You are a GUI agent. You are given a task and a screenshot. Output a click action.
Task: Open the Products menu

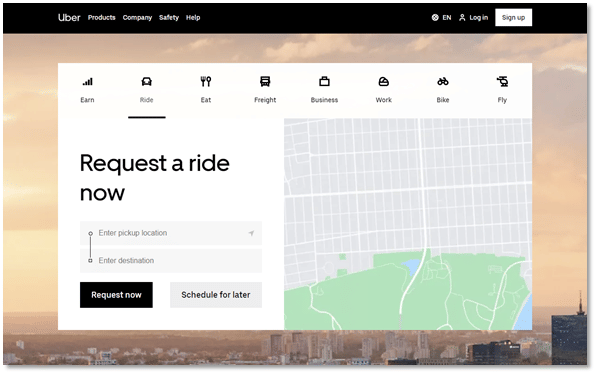[x=101, y=17]
